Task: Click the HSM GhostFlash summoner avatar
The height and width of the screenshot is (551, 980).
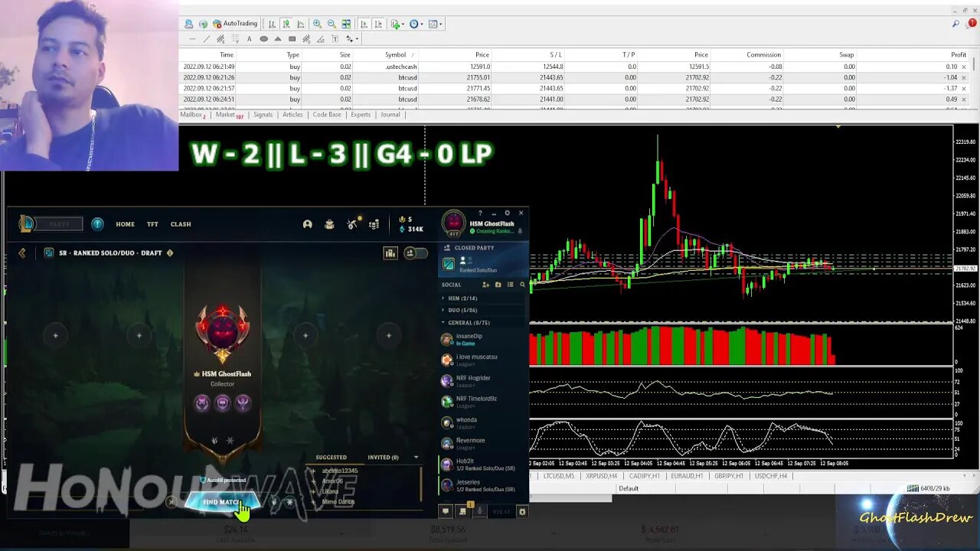Action: pyautogui.click(x=454, y=223)
